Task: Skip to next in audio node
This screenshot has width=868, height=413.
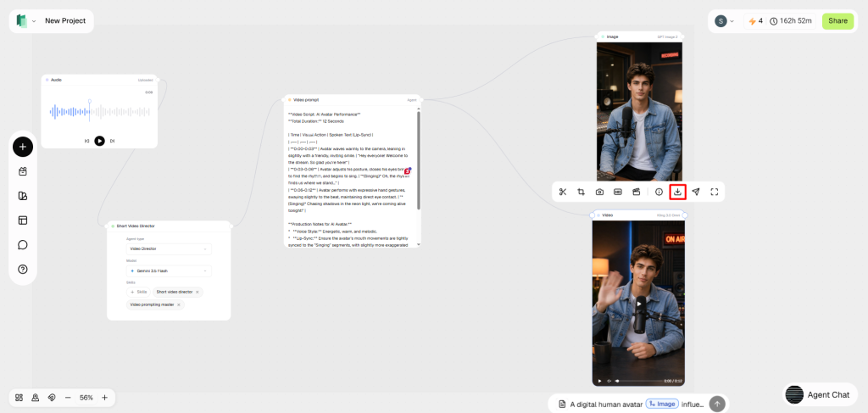Action: 112,141
